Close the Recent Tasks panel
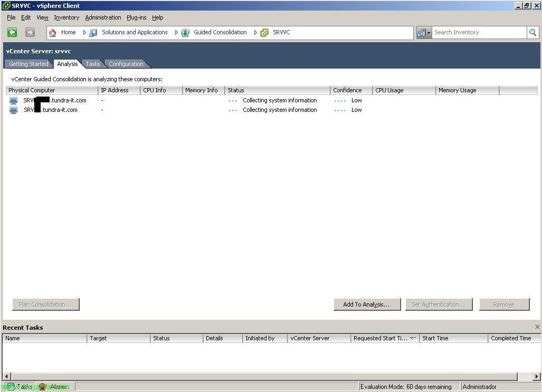The image size is (542, 392). pos(537,327)
